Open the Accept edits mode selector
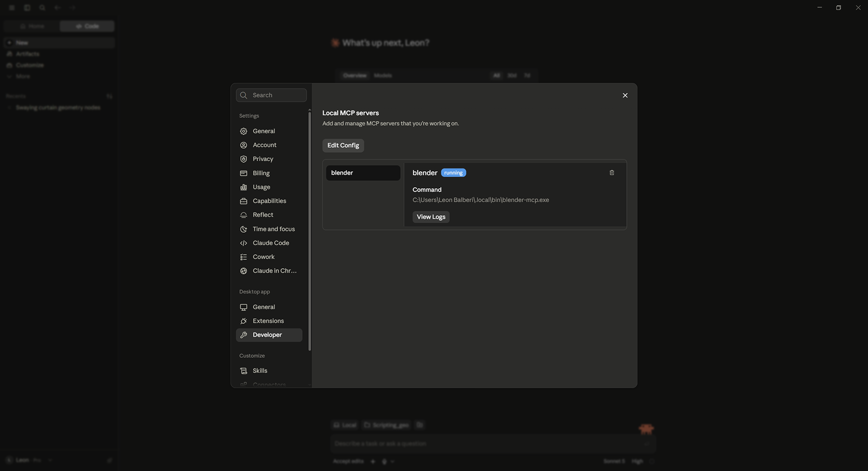 coord(348,461)
